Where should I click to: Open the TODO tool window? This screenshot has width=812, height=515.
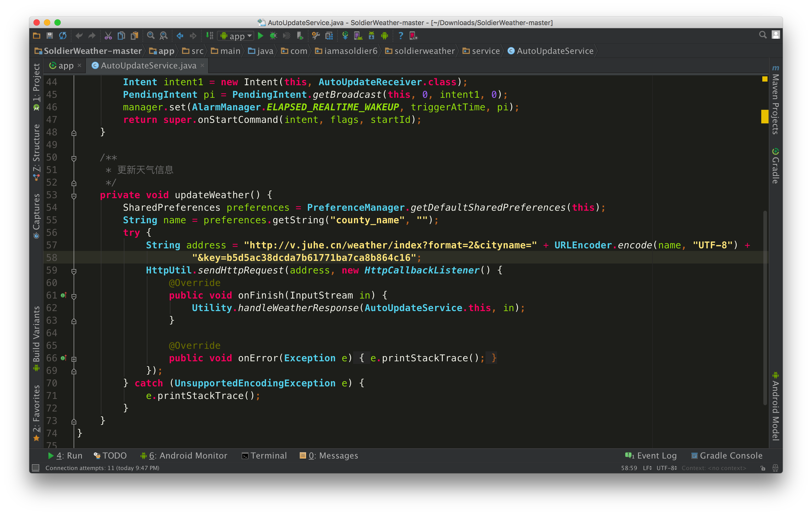point(110,455)
